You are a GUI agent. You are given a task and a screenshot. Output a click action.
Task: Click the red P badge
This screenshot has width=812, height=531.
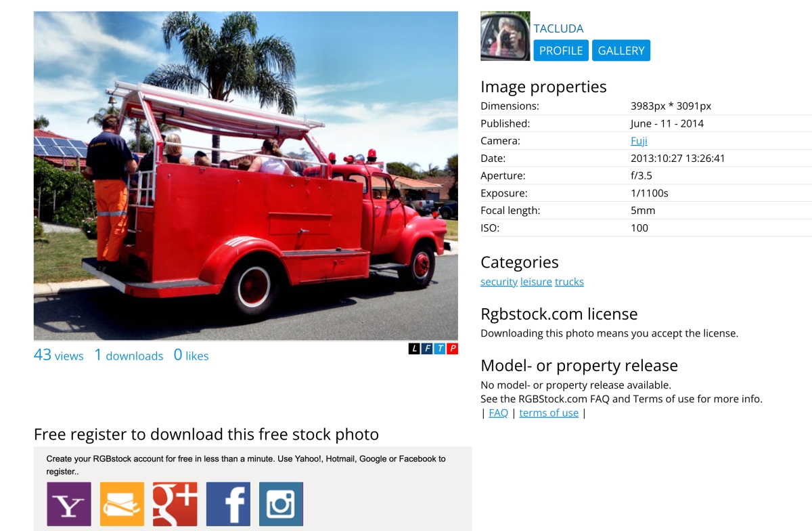[453, 349]
